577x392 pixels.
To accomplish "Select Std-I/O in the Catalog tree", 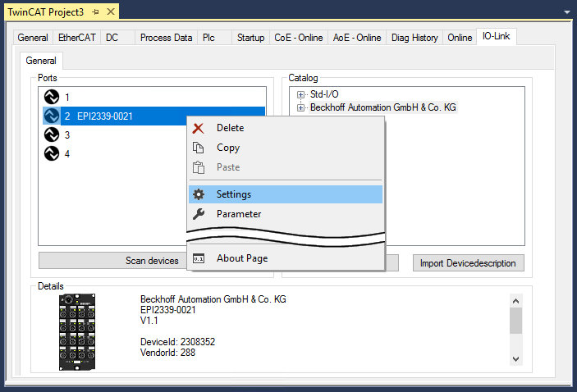I will 324,94.
